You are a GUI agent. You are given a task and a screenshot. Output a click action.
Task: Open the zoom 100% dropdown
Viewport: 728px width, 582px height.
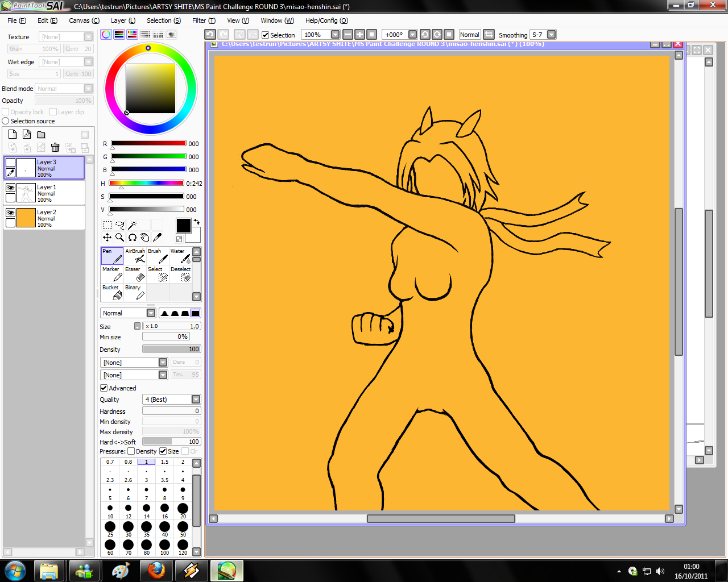point(335,35)
